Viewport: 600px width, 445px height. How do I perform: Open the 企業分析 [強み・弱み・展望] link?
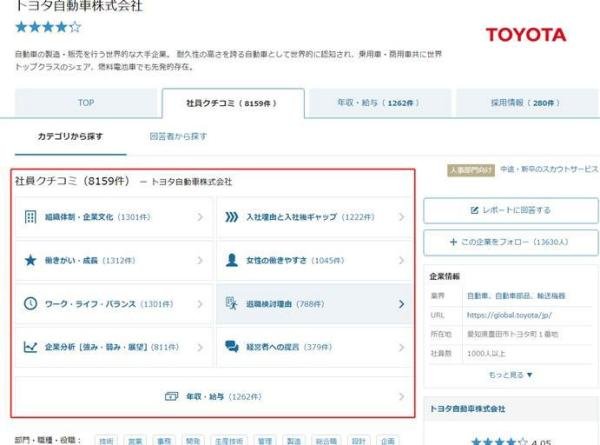pyautogui.click(x=112, y=347)
